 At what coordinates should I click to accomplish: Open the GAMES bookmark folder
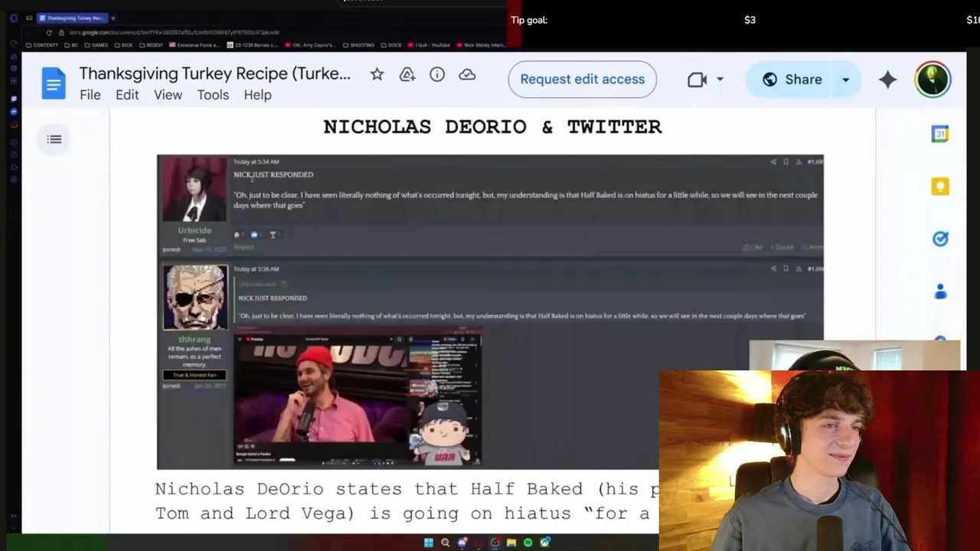tap(96, 45)
